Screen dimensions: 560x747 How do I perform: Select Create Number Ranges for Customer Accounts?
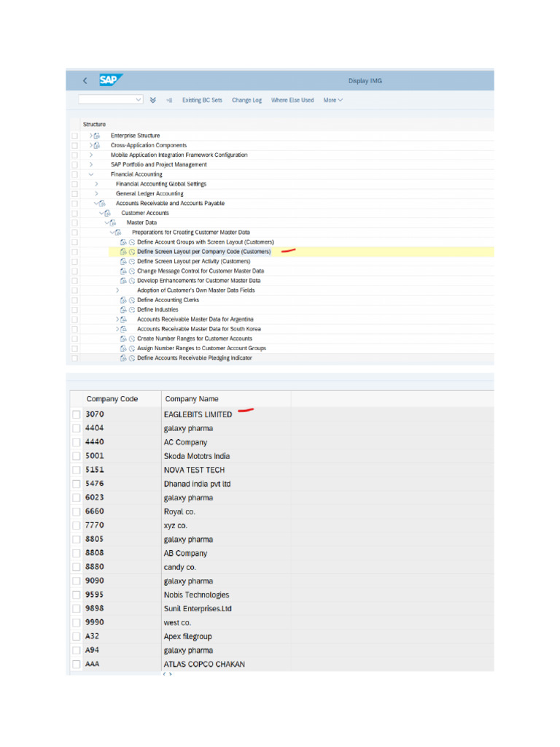point(195,338)
